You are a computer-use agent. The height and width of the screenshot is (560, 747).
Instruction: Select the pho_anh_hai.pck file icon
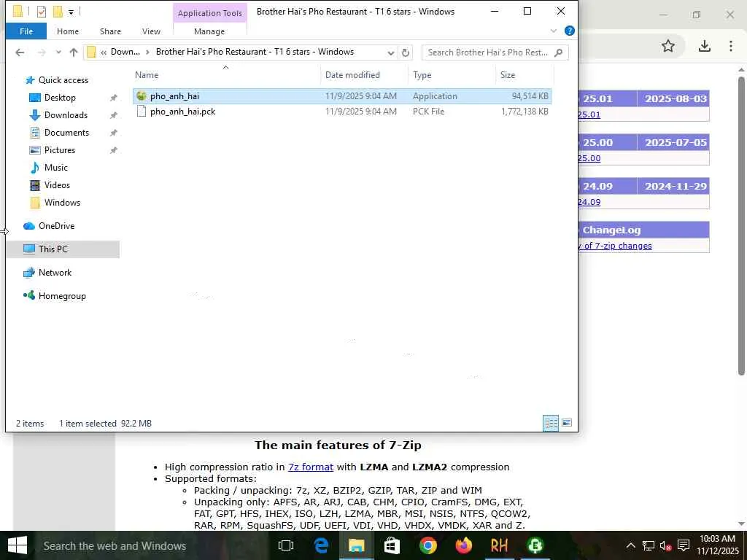(141, 112)
